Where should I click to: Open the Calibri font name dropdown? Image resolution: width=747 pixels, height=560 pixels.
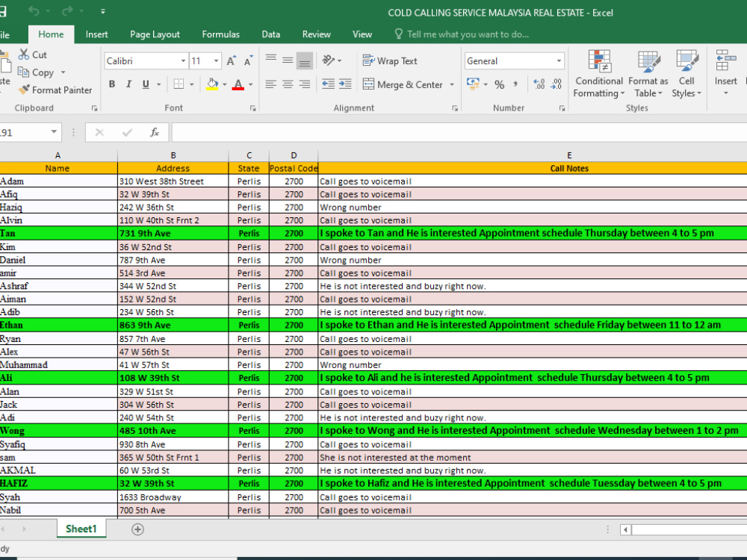tap(183, 61)
